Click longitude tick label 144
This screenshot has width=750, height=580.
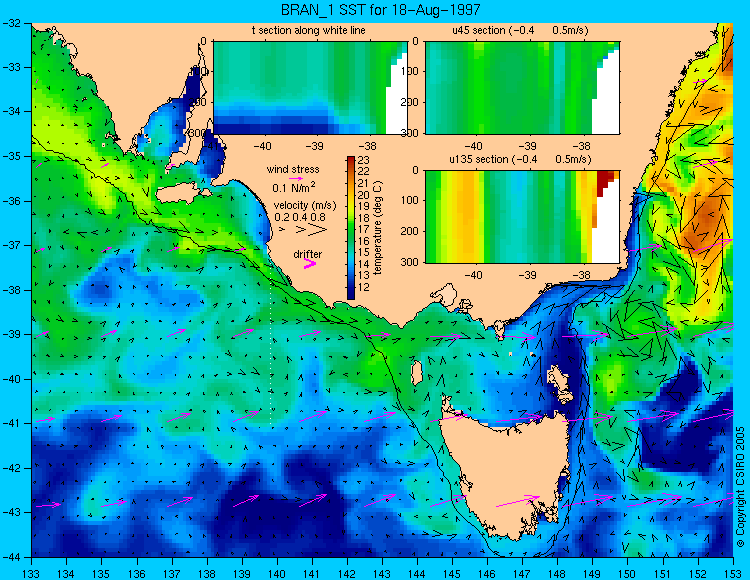(x=417, y=573)
